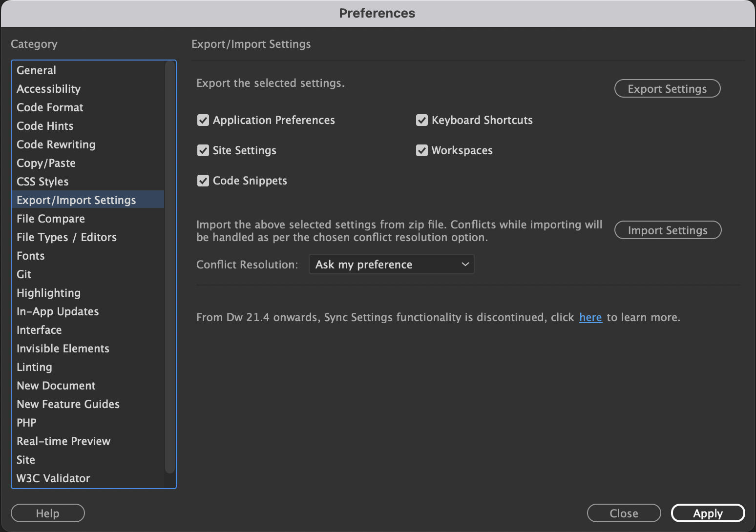Open the Code Hints preferences
Image resolution: width=756 pixels, height=532 pixels.
45,125
